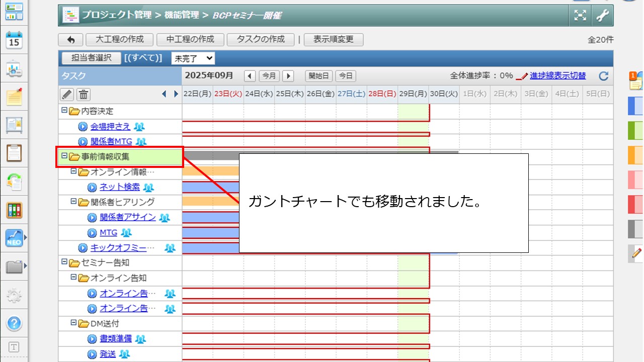This screenshot has width=644, height=362.
Task: Open the 関係者MTG task link
Action: (111, 142)
